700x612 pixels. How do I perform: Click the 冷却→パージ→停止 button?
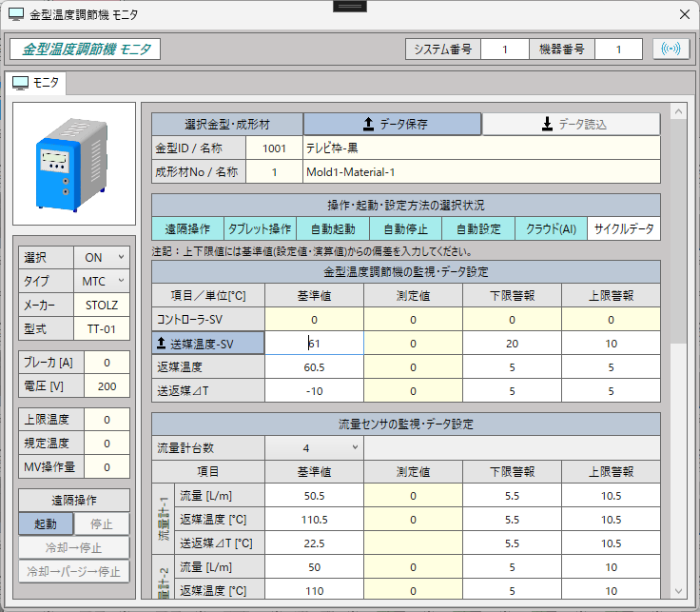[x=73, y=571]
